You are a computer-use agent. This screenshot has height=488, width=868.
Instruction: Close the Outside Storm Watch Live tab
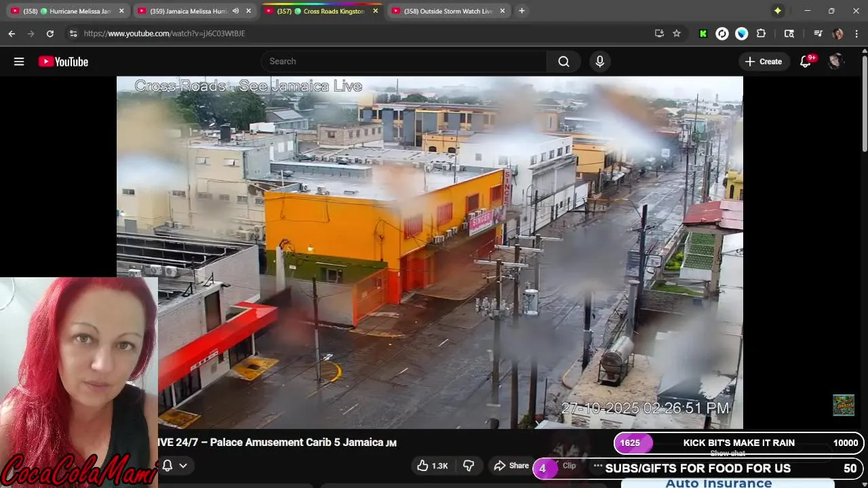point(502,11)
